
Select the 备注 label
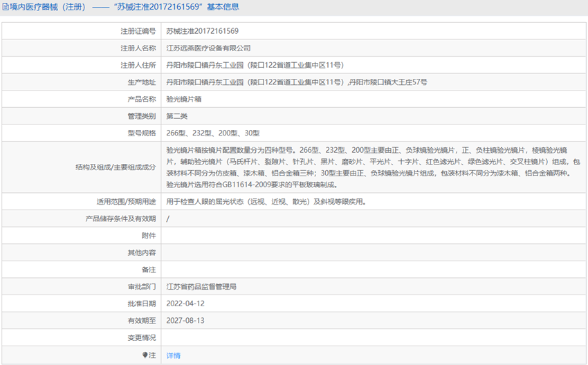click(x=149, y=270)
